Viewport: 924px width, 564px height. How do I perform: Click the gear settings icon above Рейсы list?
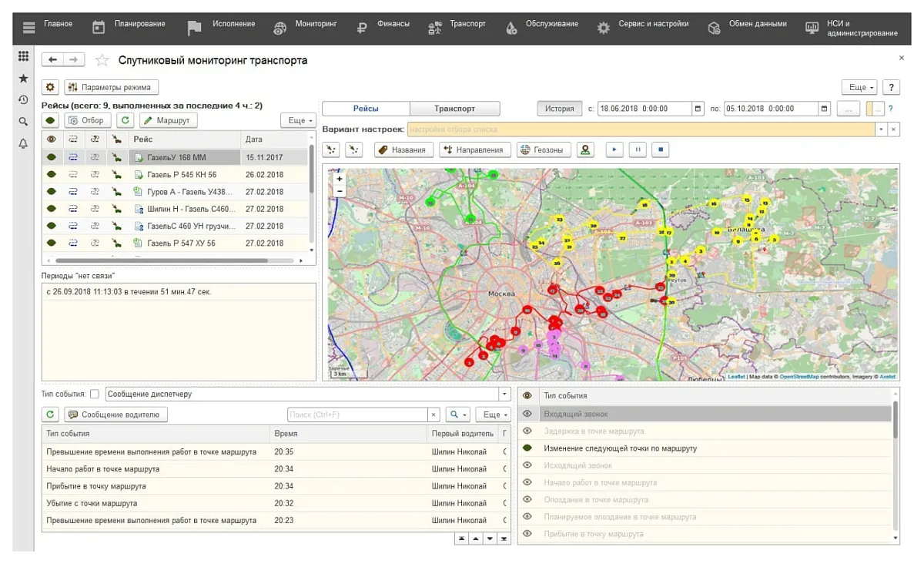[50, 87]
